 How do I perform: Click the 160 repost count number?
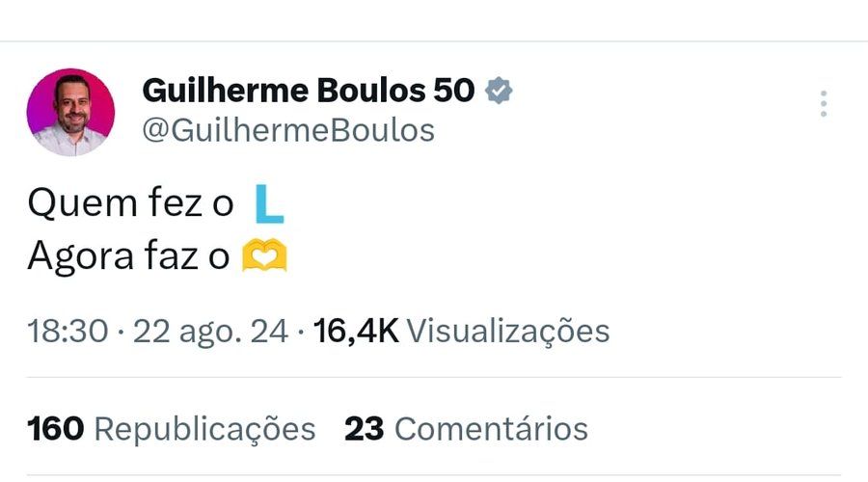56,428
